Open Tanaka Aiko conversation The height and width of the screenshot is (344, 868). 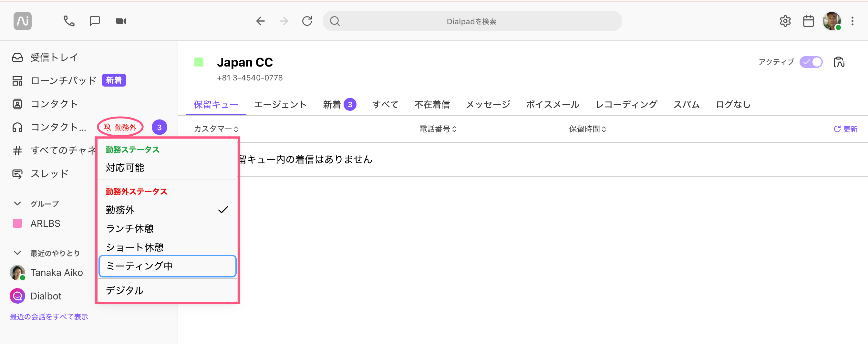[46, 273]
